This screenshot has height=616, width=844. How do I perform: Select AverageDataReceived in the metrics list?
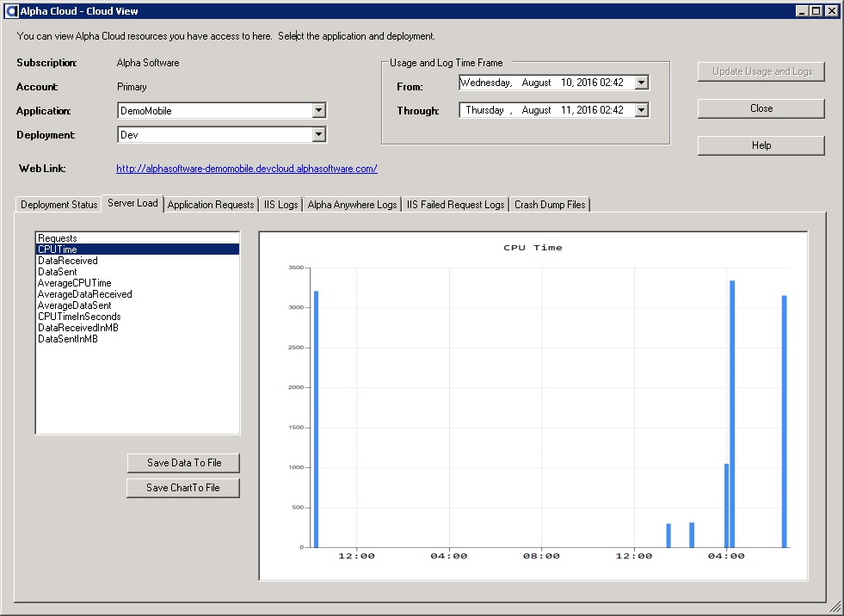(x=138, y=294)
